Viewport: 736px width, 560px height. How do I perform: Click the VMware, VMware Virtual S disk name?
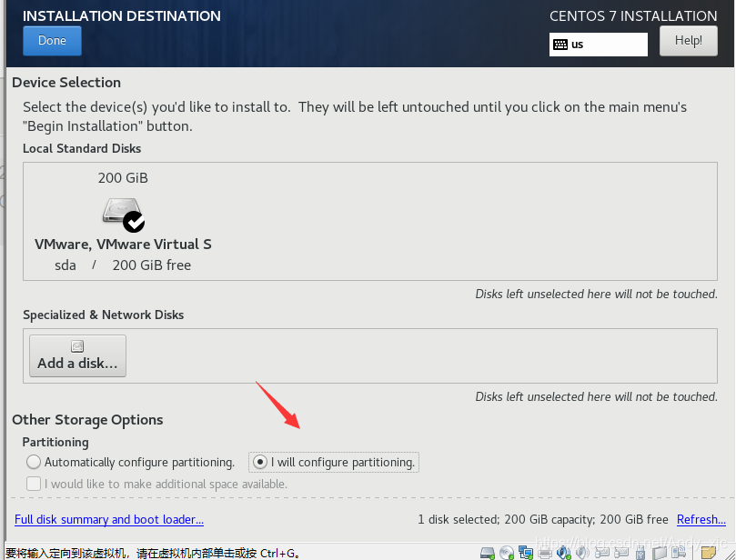click(123, 244)
